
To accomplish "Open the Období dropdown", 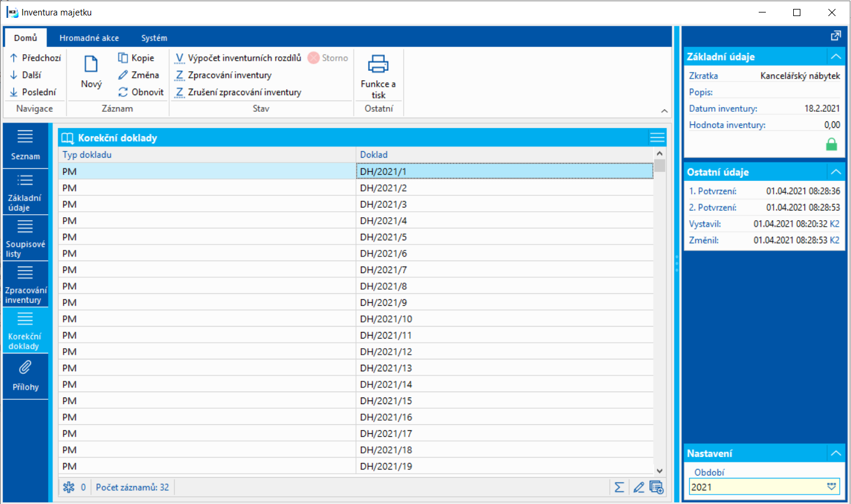I will coord(832,487).
